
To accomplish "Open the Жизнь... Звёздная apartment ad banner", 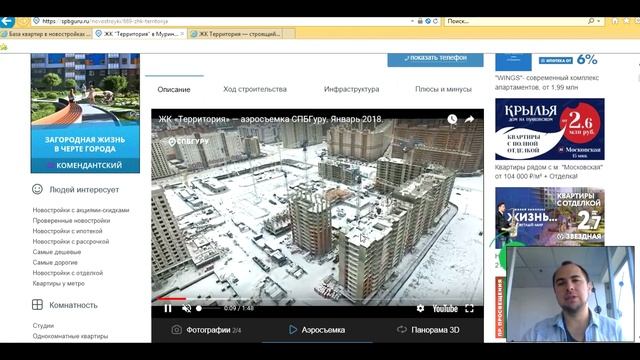I will coord(549,217).
